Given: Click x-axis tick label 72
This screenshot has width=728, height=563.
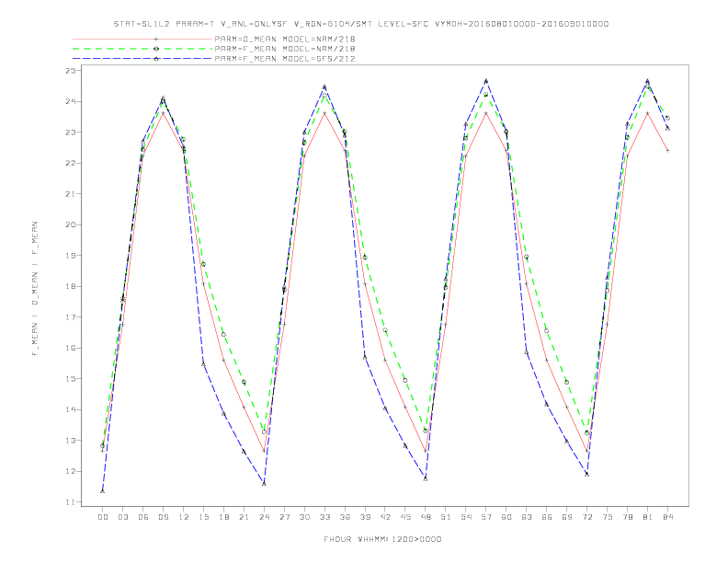Looking at the screenshot, I should 586,517.
